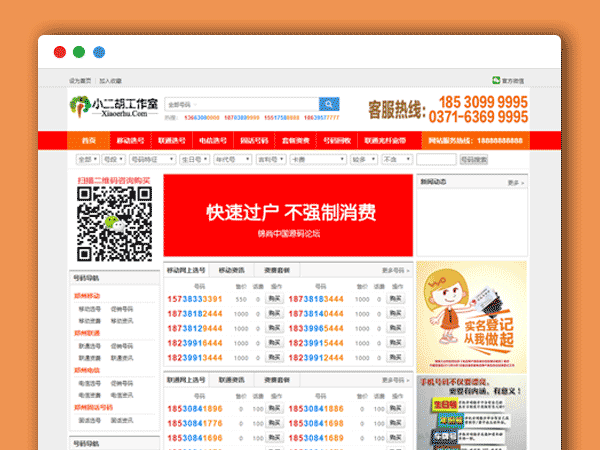Click the blue search magnifier button
Image resolution: width=600 pixels, height=450 pixels.
tap(329, 104)
